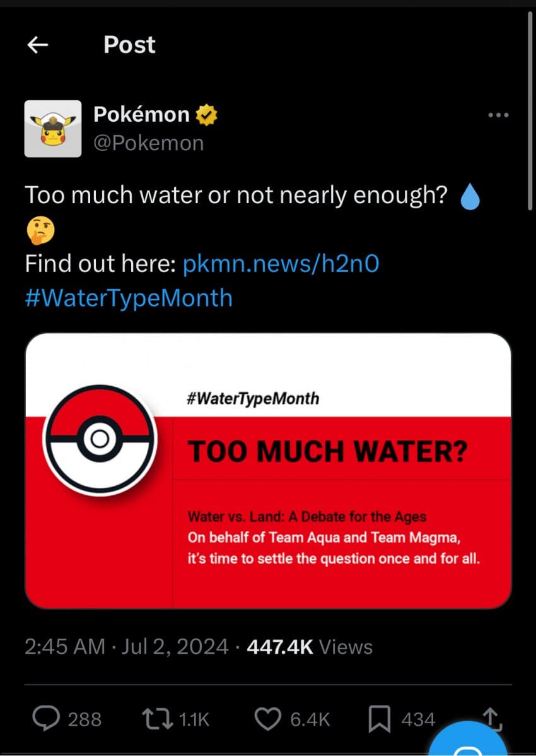Image resolution: width=536 pixels, height=756 pixels.
Task: Open the TOO MUCH WATER? card headline
Action: click(327, 451)
